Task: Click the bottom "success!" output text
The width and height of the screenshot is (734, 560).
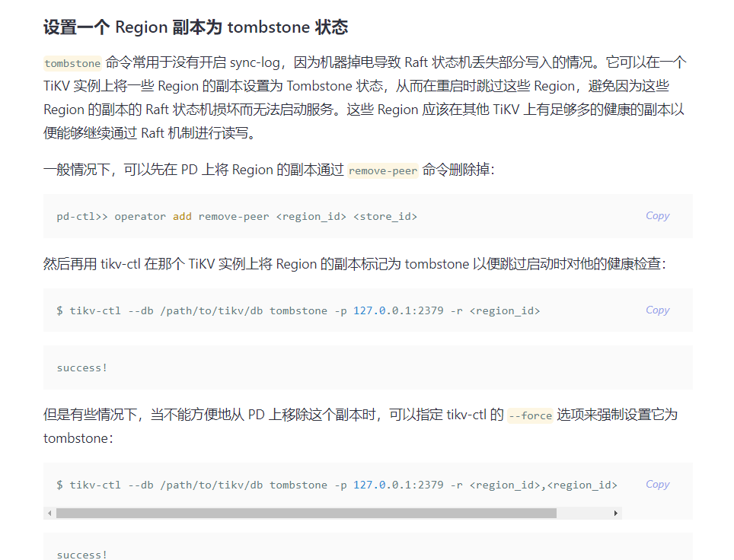Action: tap(82, 555)
